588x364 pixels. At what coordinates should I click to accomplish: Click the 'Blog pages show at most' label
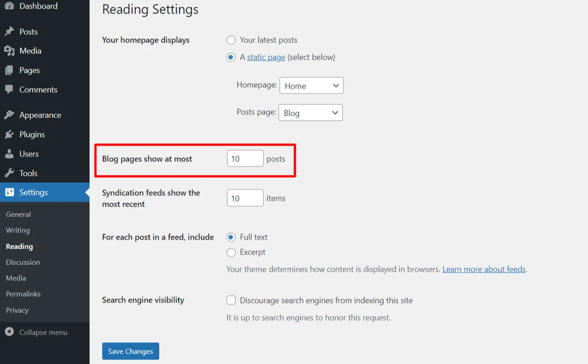[x=147, y=159]
